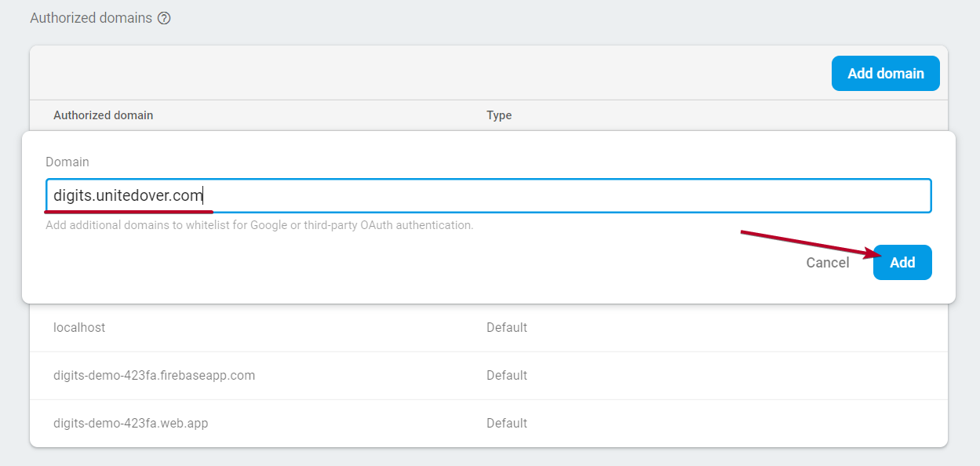Click the red arrow pointing at Add
The image size is (980, 466).
[808, 244]
